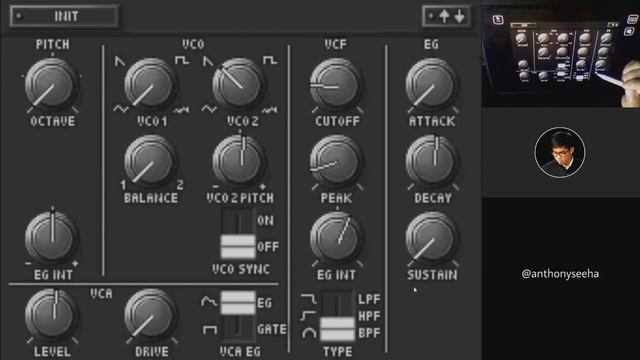Click the EG DECAY knob
Image resolution: width=640 pixels, height=360 pixels.
[432, 162]
